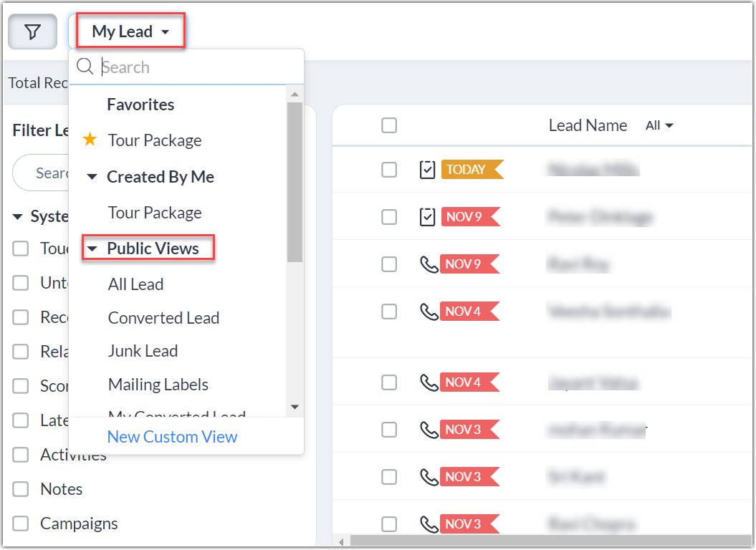Viewport: 756px width, 550px height.
Task: Collapse the Public Views section
Action: click(92, 249)
